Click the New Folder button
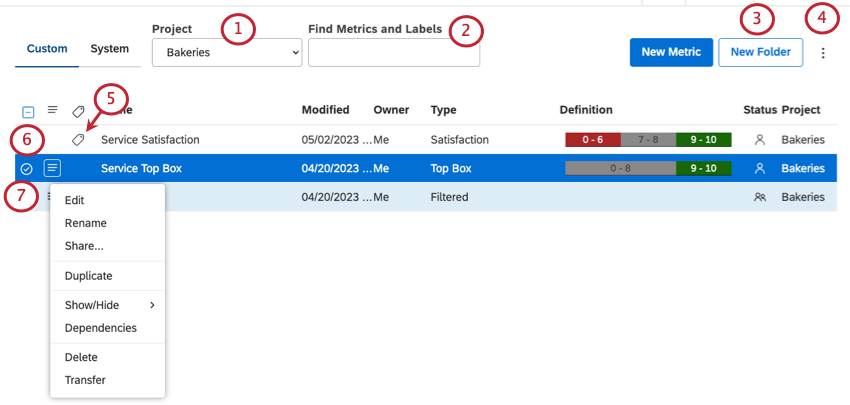 coord(760,52)
